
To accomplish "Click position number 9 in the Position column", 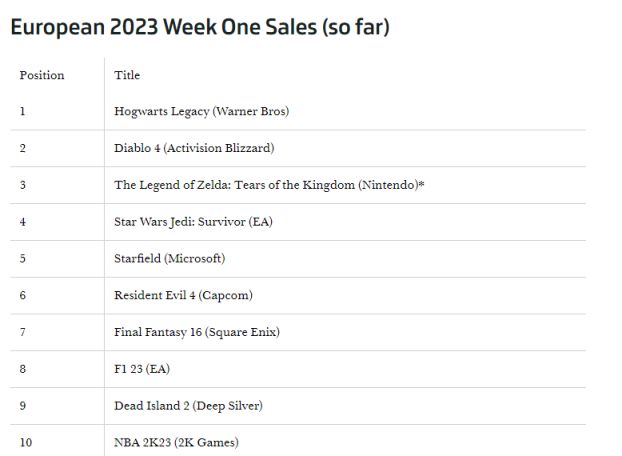I will click(22, 406).
